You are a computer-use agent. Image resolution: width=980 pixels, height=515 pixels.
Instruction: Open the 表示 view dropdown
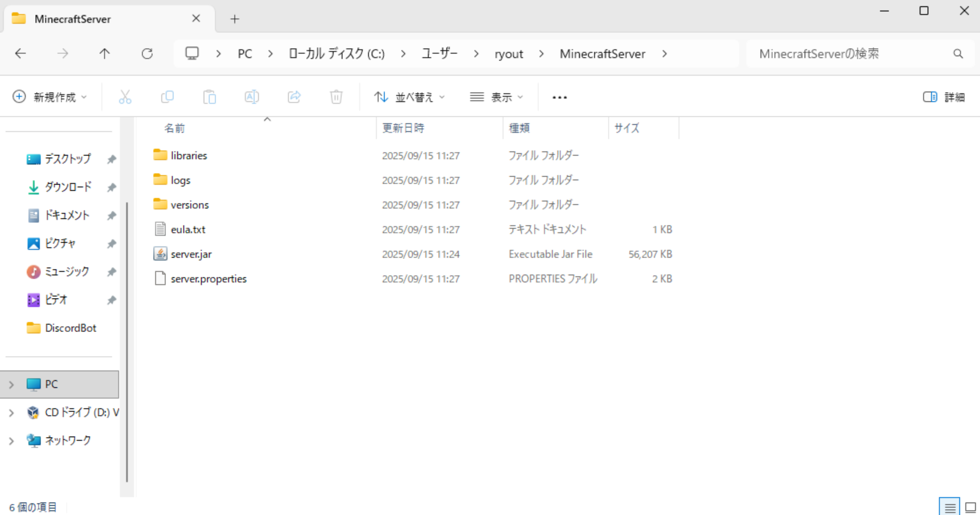(497, 97)
